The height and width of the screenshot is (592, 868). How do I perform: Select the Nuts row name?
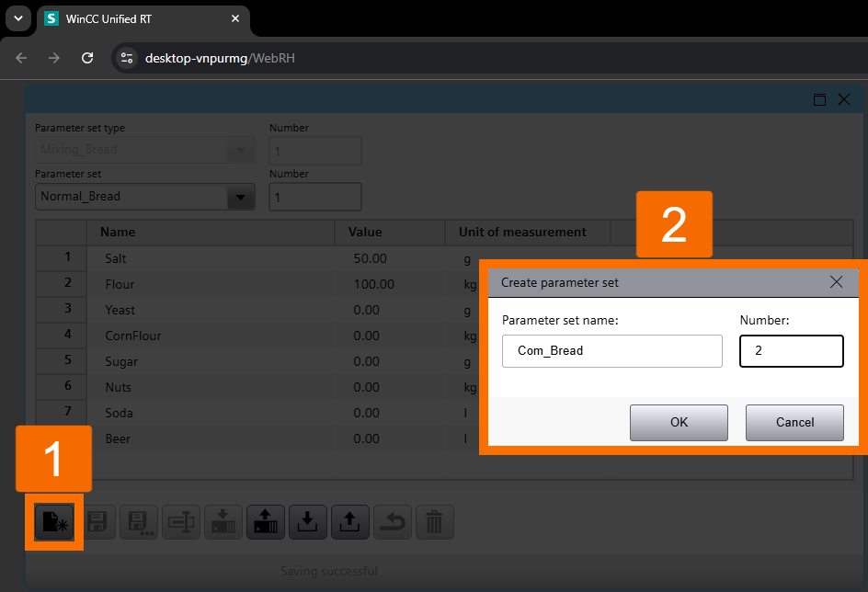(118, 387)
